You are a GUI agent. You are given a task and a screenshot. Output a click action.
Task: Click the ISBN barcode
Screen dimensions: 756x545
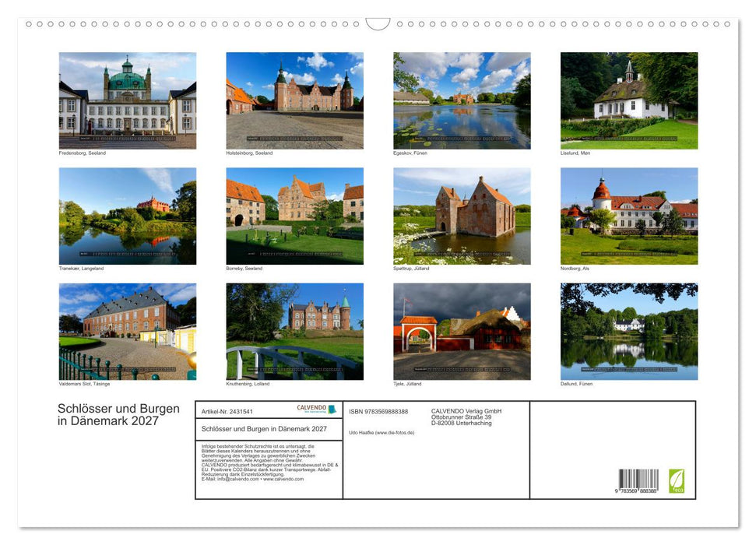pos(638,481)
